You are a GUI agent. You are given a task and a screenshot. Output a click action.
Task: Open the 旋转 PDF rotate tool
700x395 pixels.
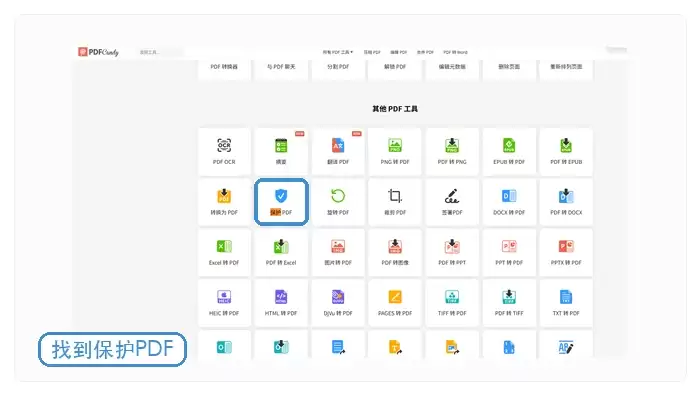pos(338,202)
